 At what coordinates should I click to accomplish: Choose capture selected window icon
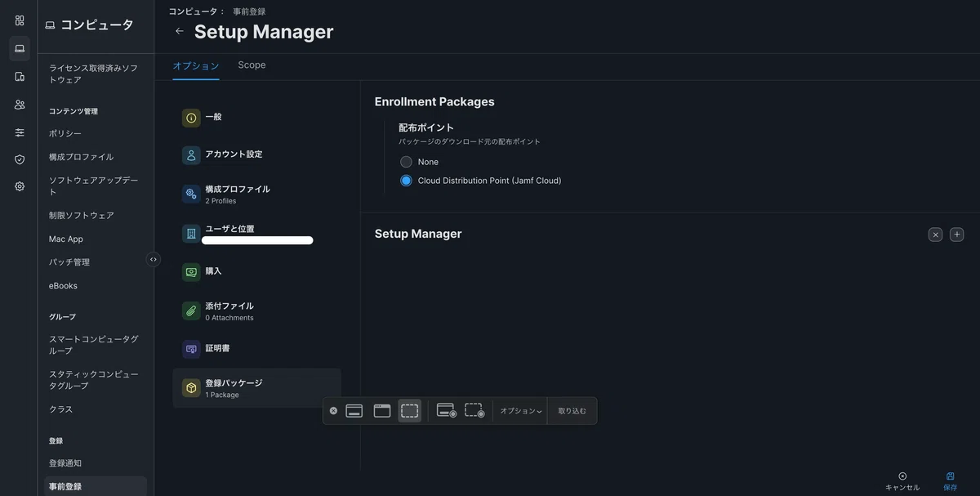click(382, 411)
